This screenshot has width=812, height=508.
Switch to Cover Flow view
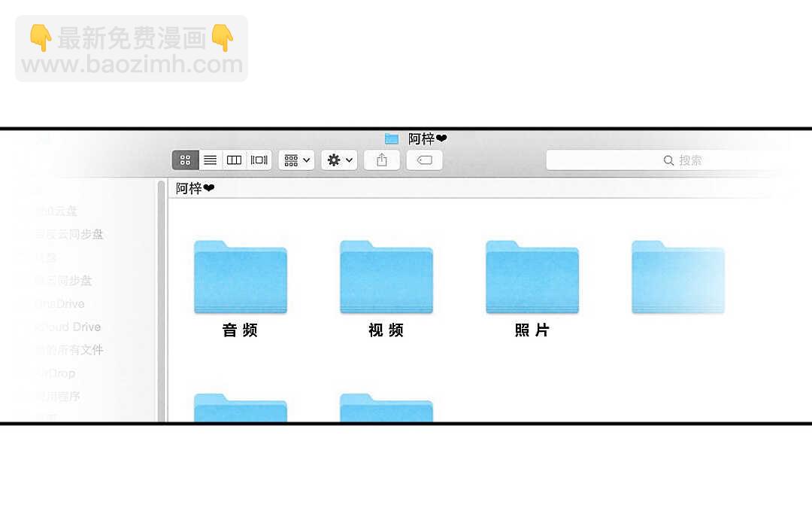[x=259, y=160]
